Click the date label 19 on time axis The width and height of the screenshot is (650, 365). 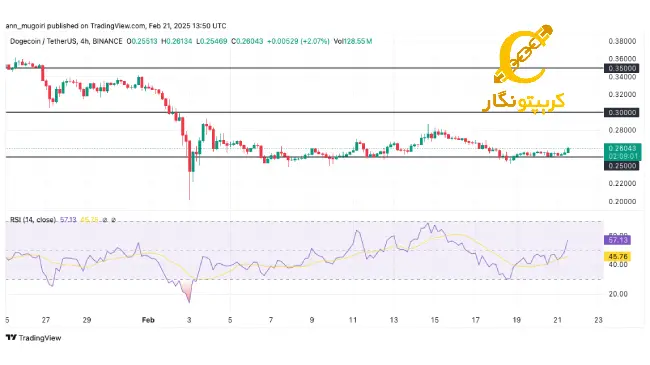517,320
